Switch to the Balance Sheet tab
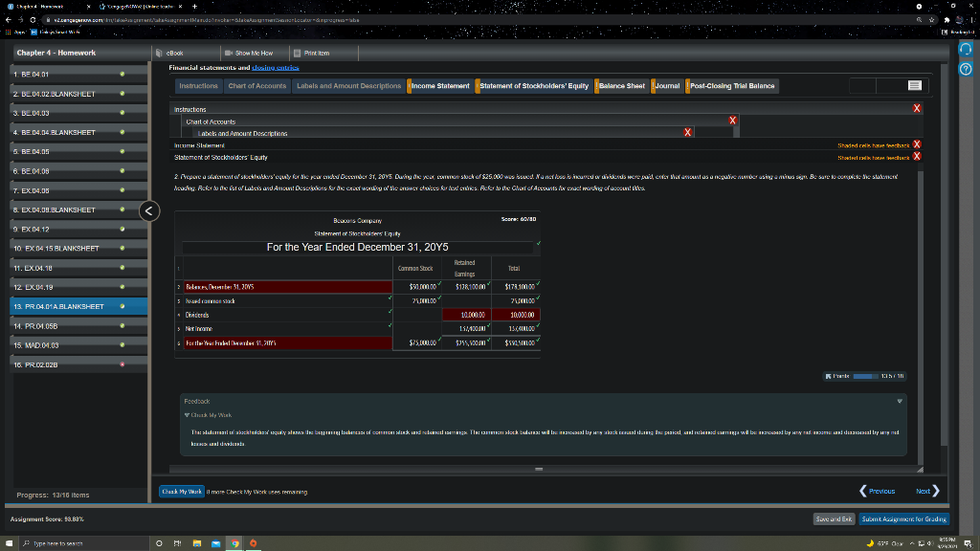The width and height of the screenshot is (980, 551). [x=621, y=86]
